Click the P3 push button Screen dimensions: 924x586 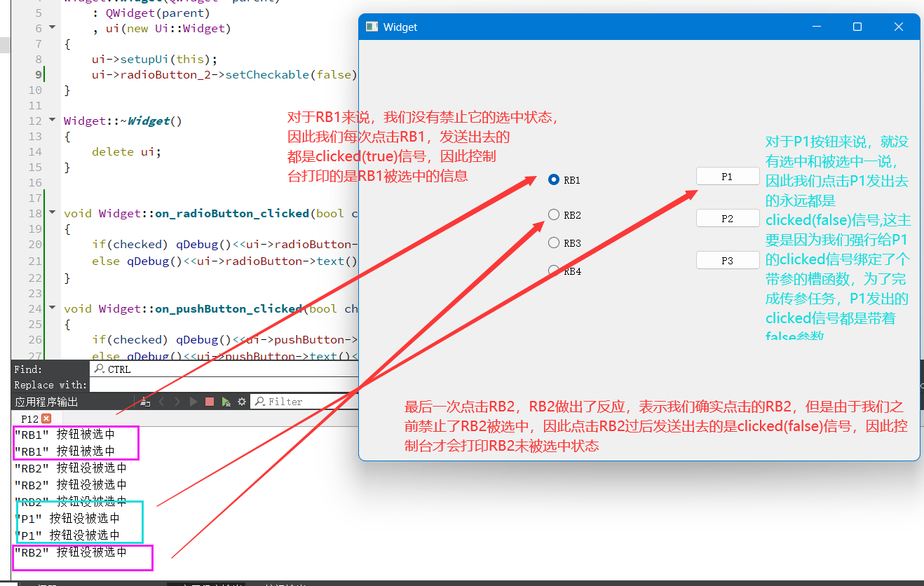pos(728,261)
